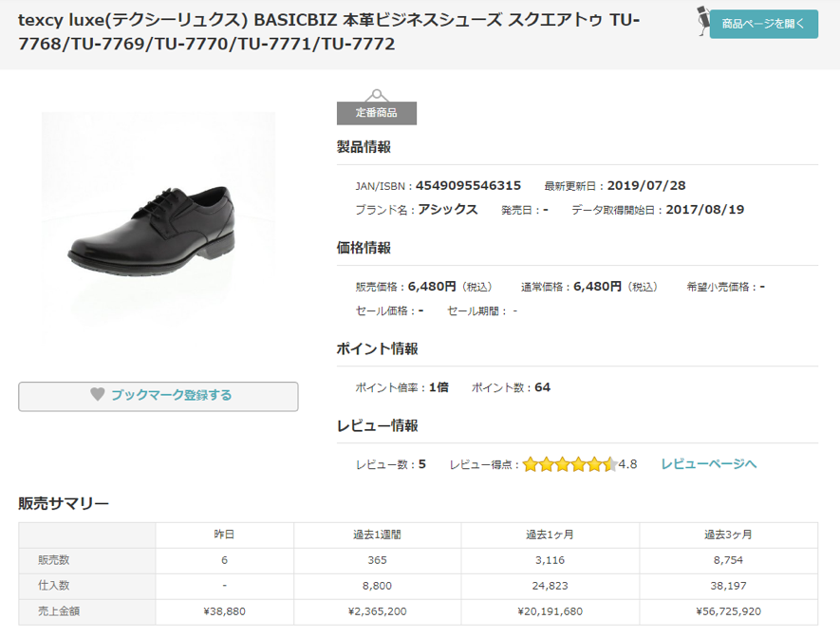Click weekly stock count 8,800
840x638 pixels.
click(377, 586)
